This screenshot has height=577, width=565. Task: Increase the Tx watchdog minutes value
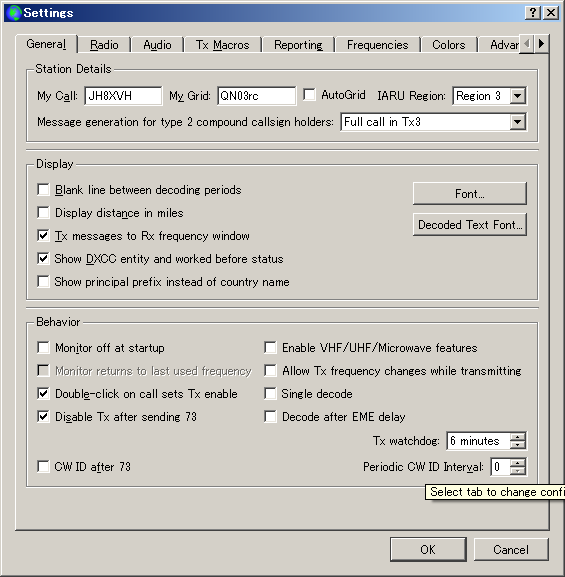coord(518,437)
